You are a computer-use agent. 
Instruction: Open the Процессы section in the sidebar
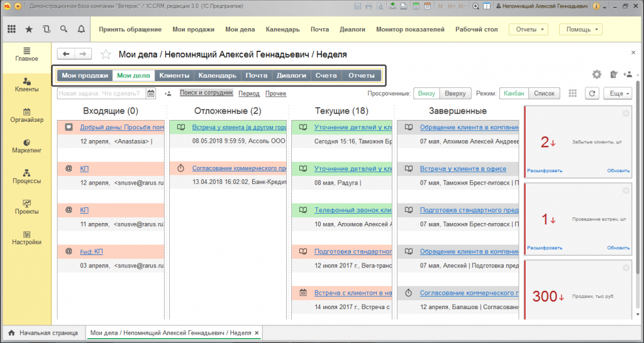pos(26,177)
